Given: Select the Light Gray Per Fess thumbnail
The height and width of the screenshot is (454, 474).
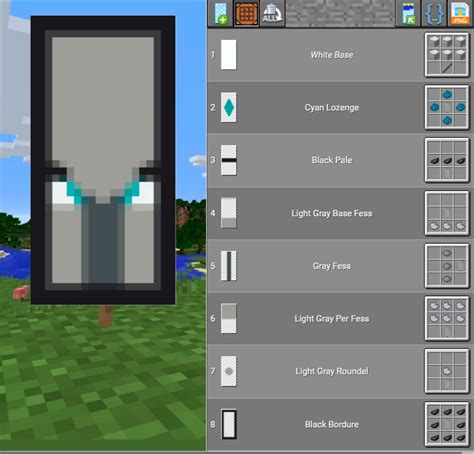Looking at the screenshot, I should [x=229, y=318].
